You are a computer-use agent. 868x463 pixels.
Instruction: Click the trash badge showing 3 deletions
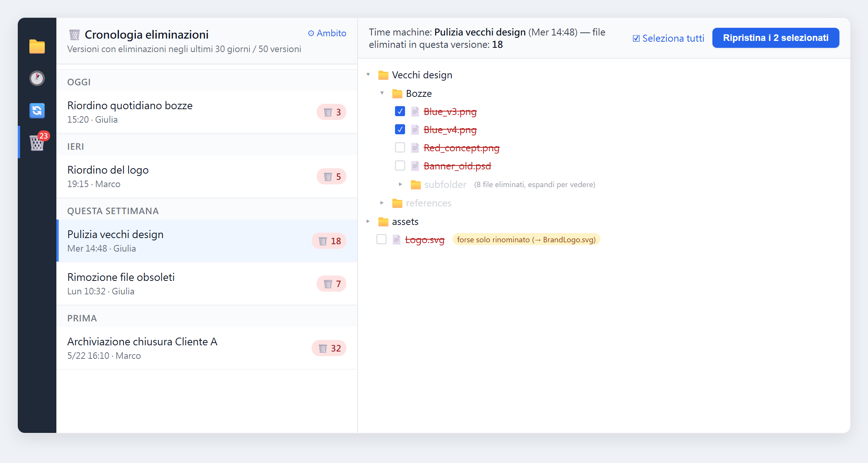point(332,112)
